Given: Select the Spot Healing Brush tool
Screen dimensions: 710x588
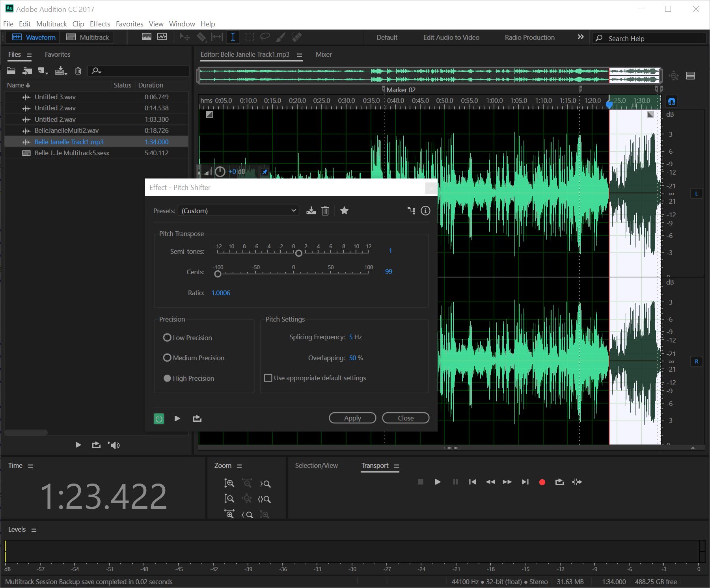Looking at the screenshot, I should [x=296, y=37].
